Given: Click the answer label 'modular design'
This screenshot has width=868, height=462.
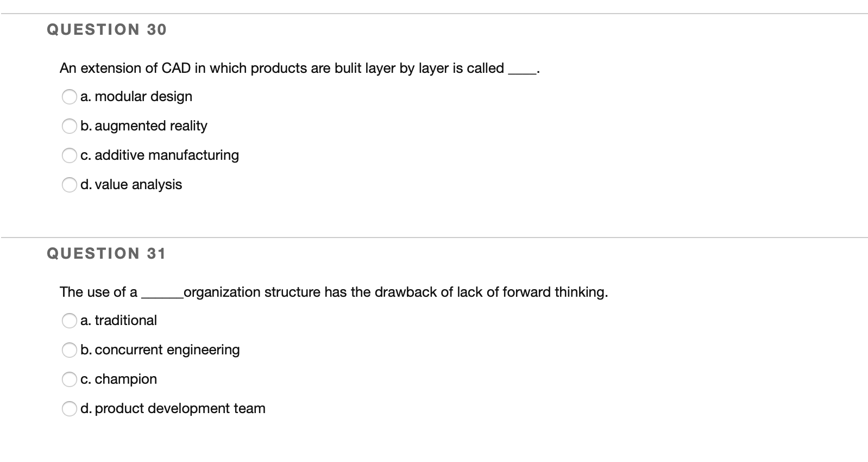Looking at the screenshot, I should point(136,97).
